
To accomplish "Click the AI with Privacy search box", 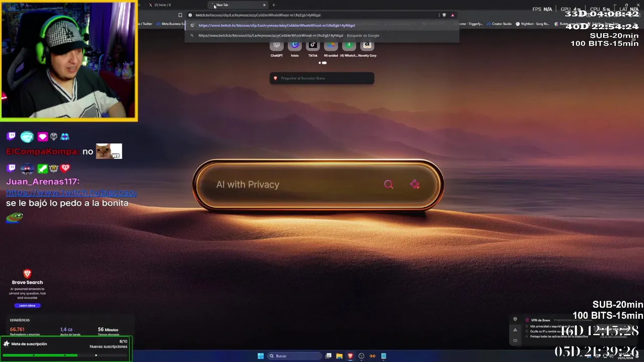I will pos(318,185).
